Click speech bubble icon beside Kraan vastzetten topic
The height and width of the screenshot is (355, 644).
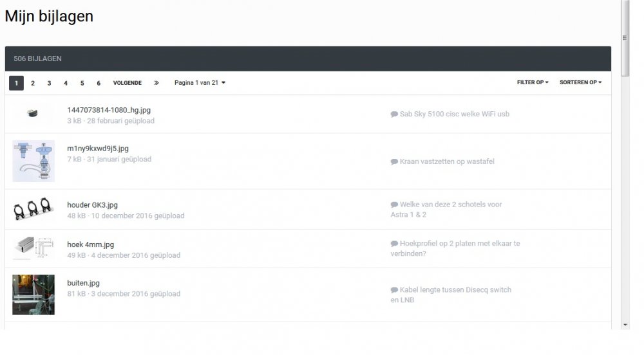click(x=394, y=162)
